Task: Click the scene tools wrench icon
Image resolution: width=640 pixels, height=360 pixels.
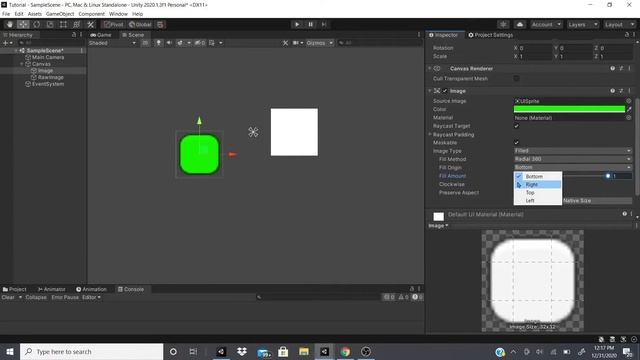Action: (x=285, y=43)
